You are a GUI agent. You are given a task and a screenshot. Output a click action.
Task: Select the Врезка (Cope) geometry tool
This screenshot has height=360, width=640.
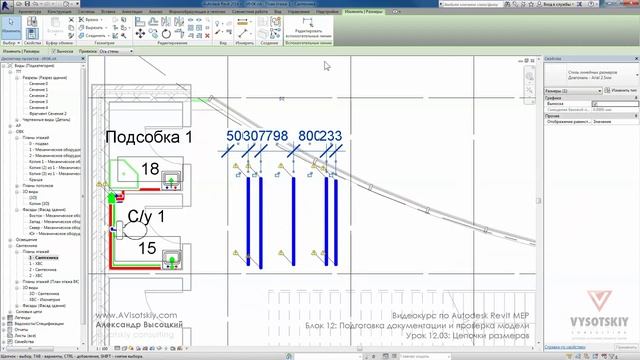(91, 20)
